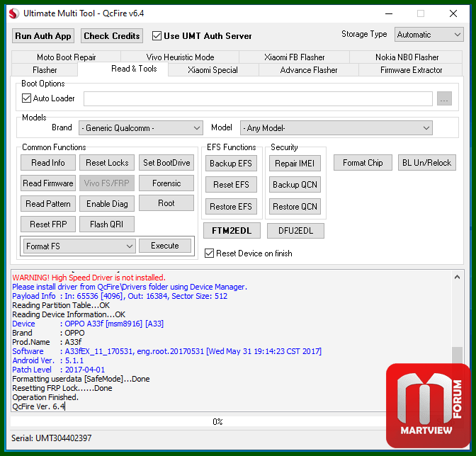This screenshot has width=476, height=456.
Task: Open the Format FS operation dropdown
Action: [x=79, y=246]
